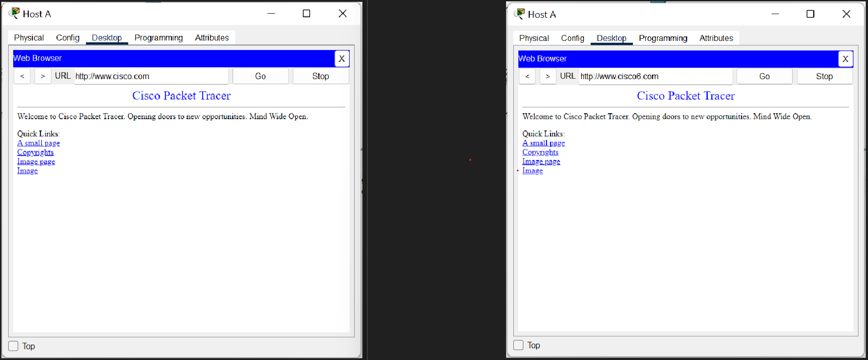
Task: Close the Web Browser in right window
Action: coord(846,59)
